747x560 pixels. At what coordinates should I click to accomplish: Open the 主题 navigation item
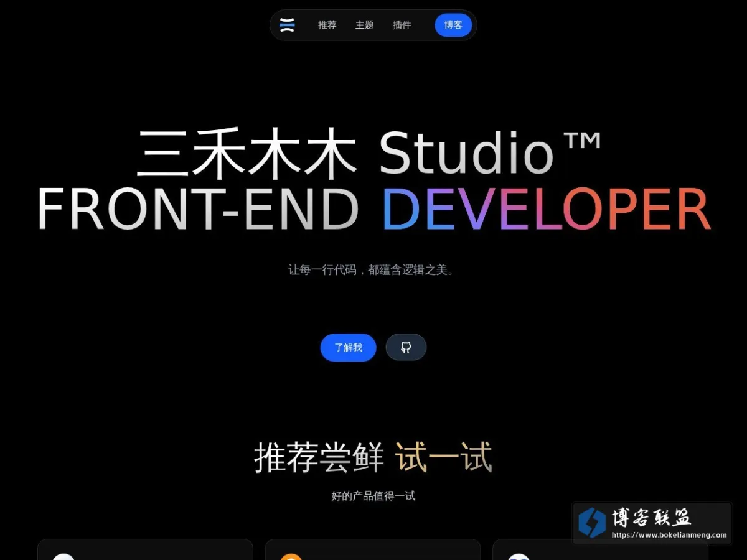(x=365, y=25)
